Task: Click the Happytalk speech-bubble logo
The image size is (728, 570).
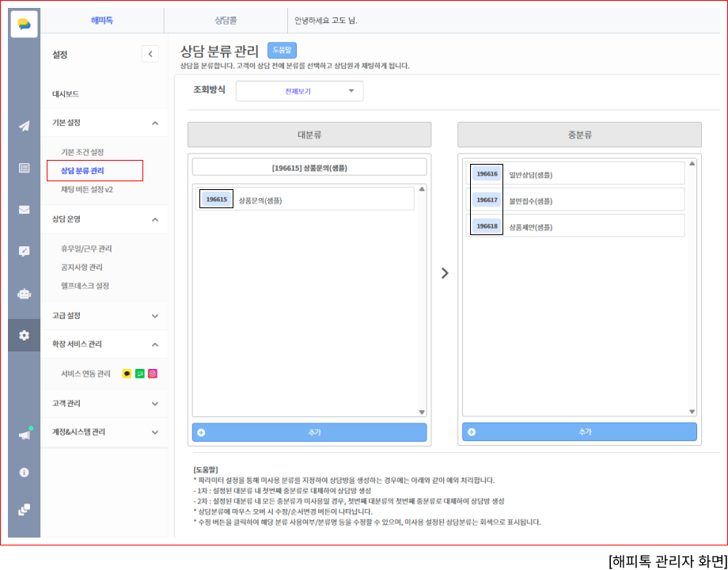Action: click(x=24, y=25)
